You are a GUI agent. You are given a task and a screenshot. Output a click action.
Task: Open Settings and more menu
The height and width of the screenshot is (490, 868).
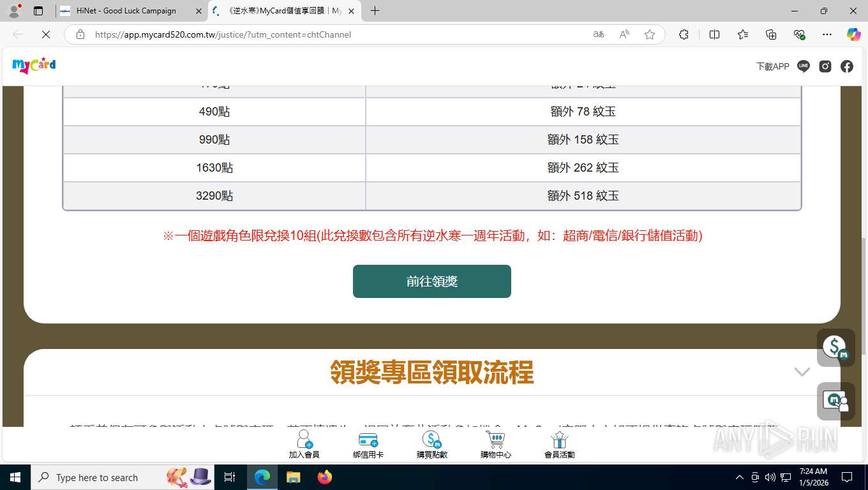point(827,34)
